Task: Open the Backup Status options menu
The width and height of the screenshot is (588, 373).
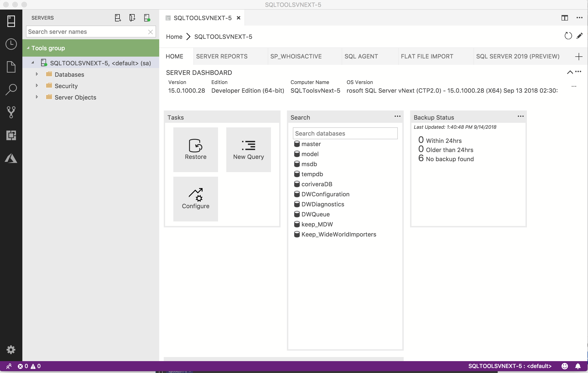Action: (520, 116)
